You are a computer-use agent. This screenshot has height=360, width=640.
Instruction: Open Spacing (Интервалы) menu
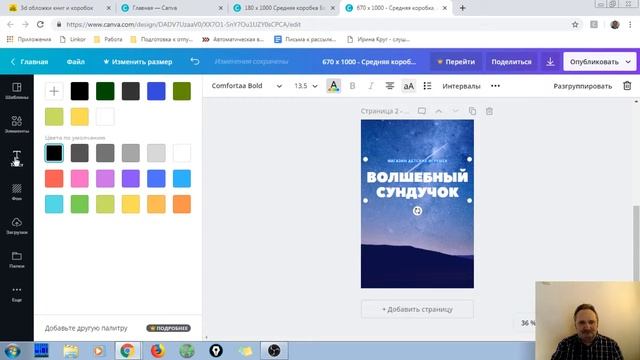pyautogui.click(x=461, y=86)
